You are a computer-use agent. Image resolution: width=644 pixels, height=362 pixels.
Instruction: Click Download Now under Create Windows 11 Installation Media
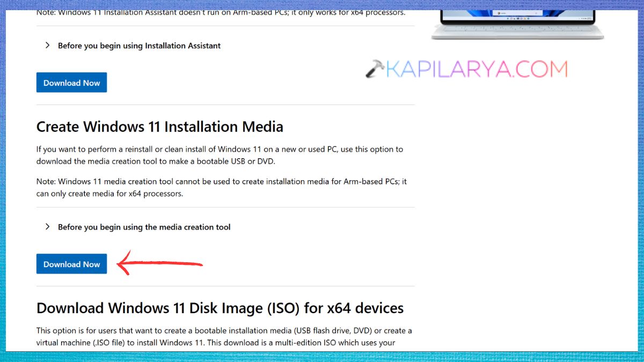(71, 264)
